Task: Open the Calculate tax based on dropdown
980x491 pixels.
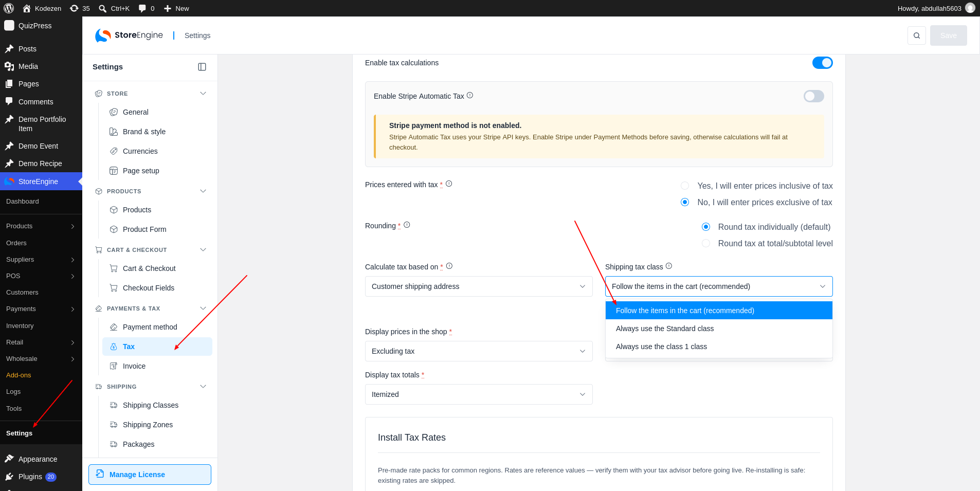Action: [x=479, y=286]
